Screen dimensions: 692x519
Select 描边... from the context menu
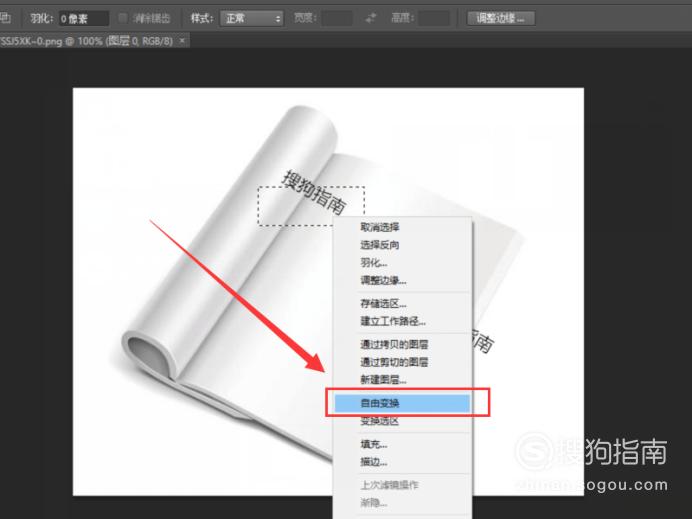pos(402,462)
